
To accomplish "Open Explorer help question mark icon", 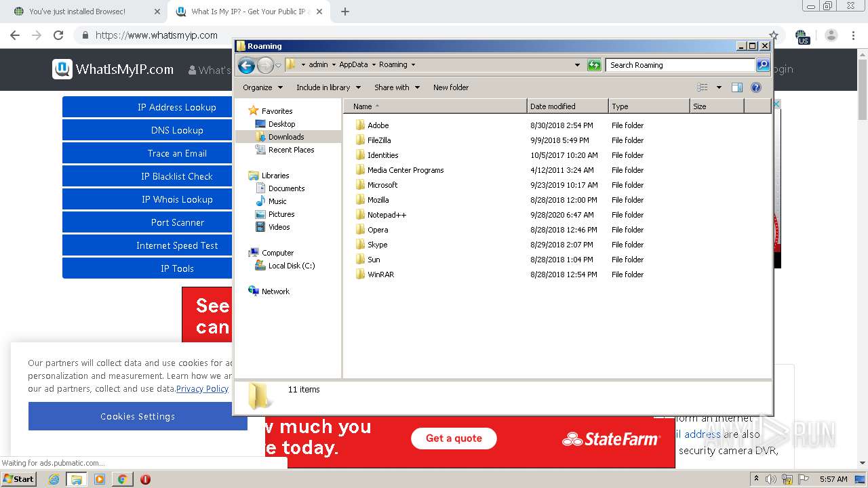I will [756, 87].
